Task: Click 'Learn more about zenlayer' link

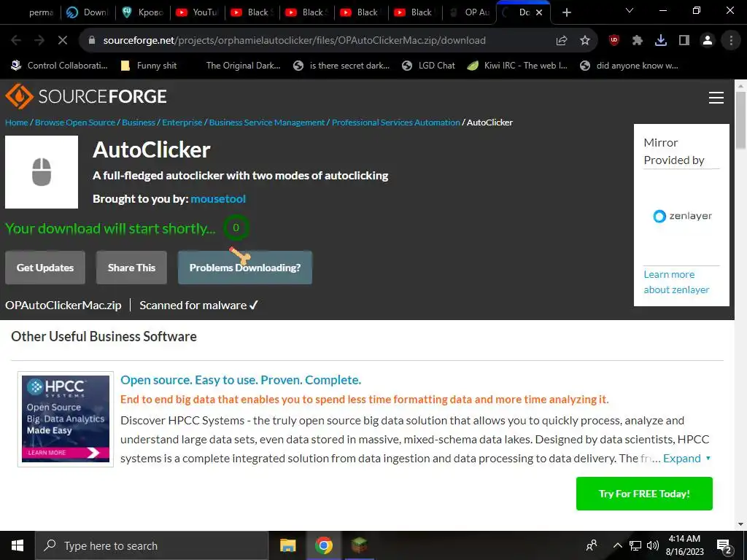Action: click(676, 282)
